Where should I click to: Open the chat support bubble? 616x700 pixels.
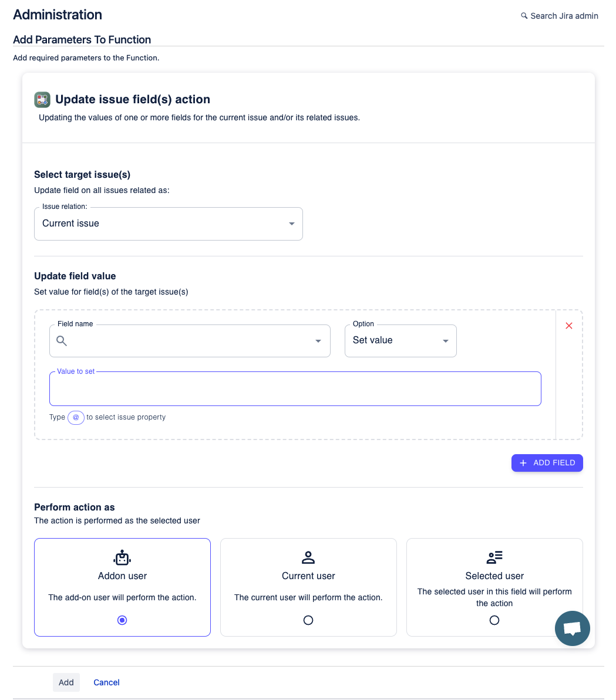(572, 628)
